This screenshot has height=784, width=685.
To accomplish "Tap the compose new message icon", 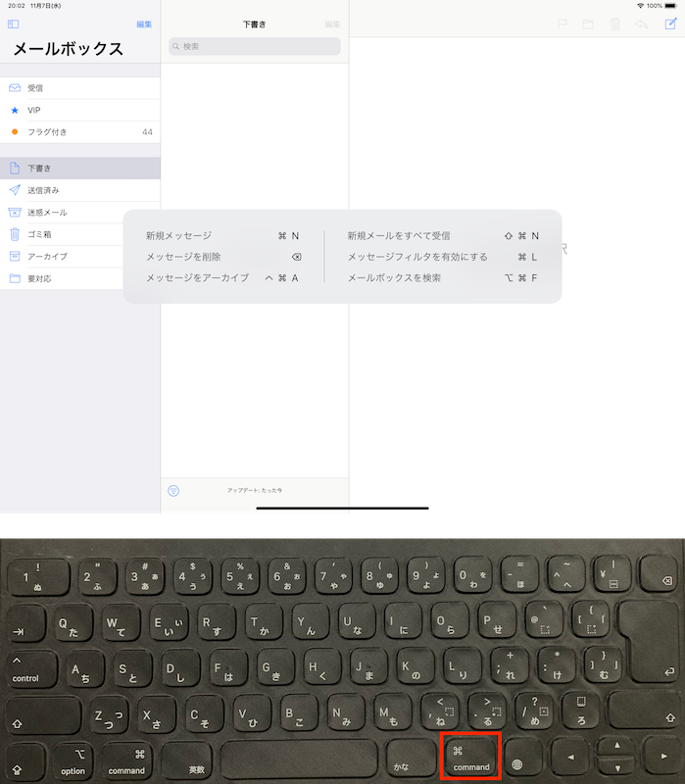I will click(x=669, y=24).
